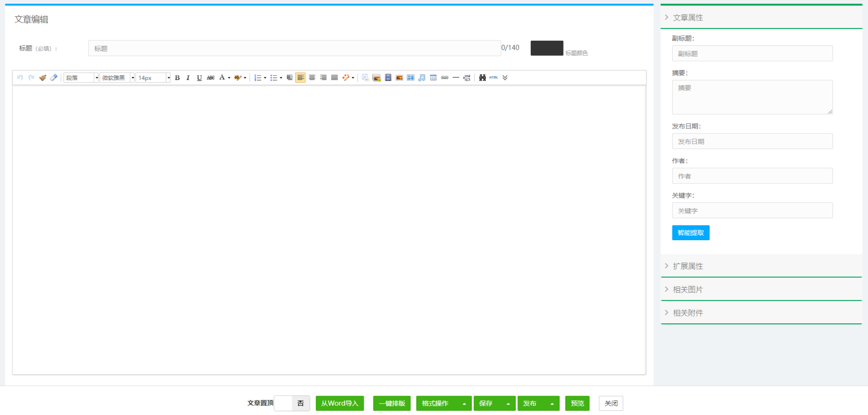Click the format painter brush icon
Screen dimensions: 868x415
(42, 78)
